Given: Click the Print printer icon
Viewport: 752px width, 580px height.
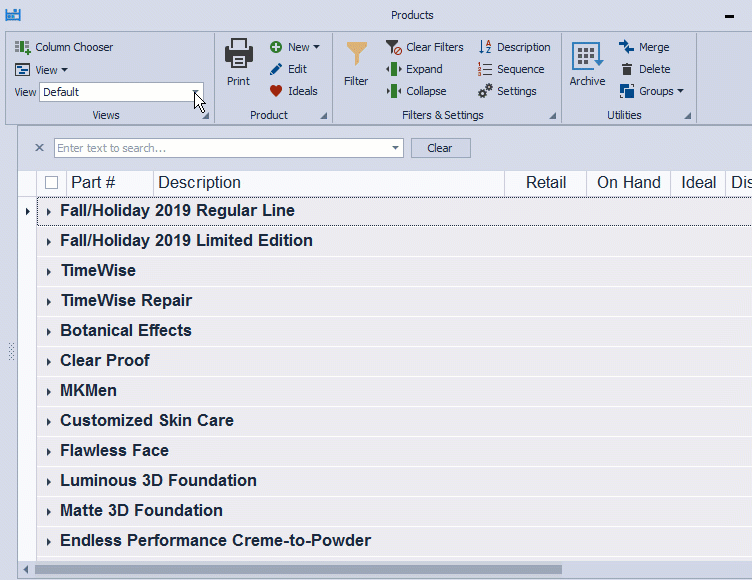Looking at the screenshot, I should tap(238, 53).
